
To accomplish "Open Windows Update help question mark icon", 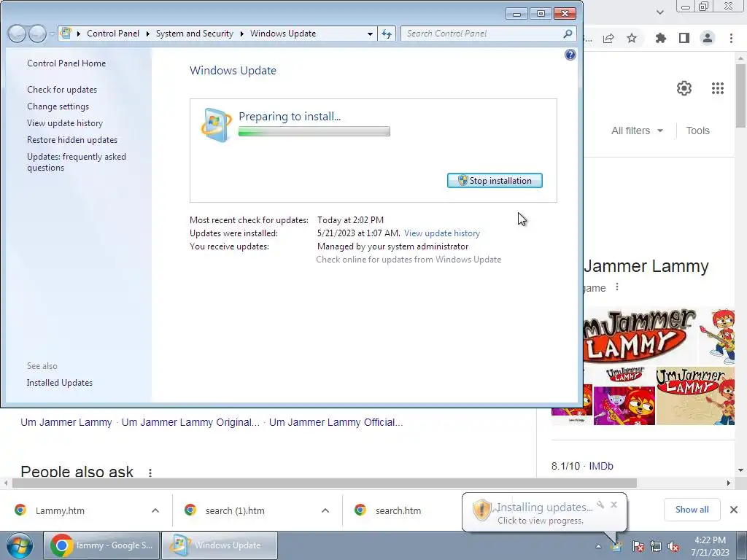I will (x=570, y=55).
